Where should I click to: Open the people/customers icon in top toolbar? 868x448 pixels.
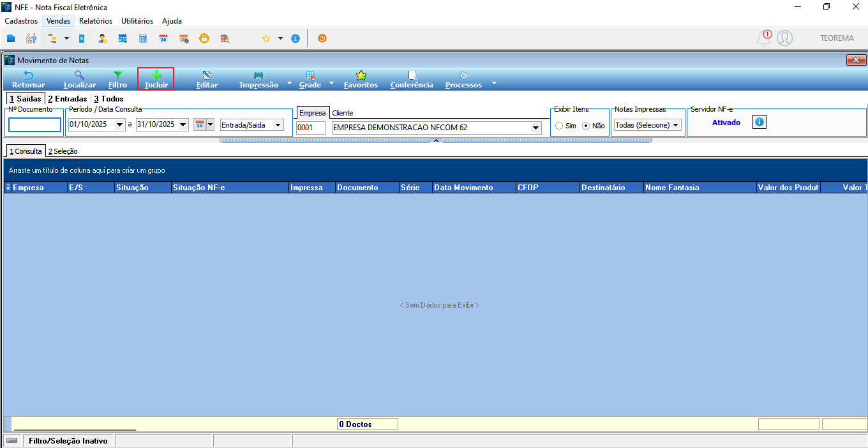coord(31,38)
